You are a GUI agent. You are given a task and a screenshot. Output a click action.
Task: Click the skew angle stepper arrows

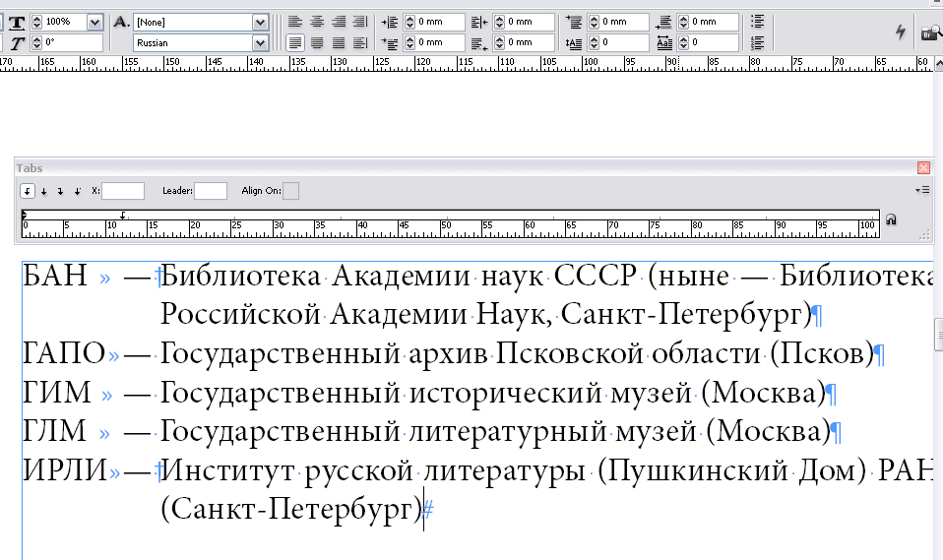coord(36,42)
